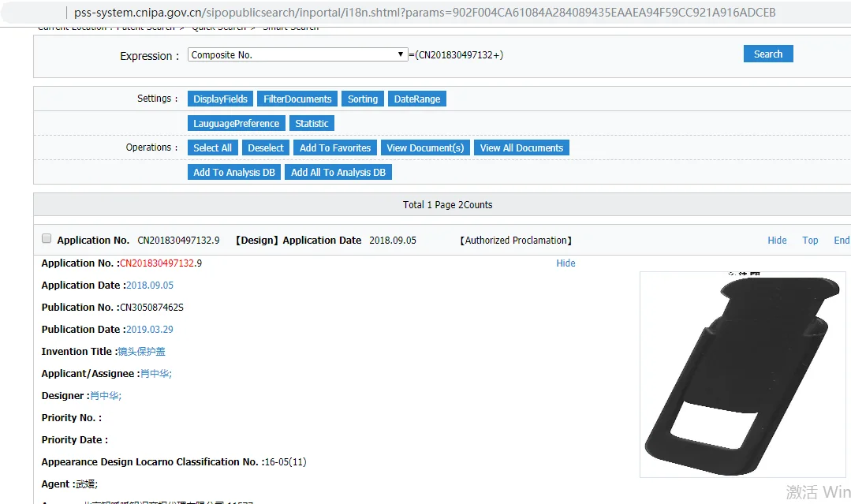Click the Sorting settings button
The width and height of the screenshot is (851, 504).
(362, 99)
